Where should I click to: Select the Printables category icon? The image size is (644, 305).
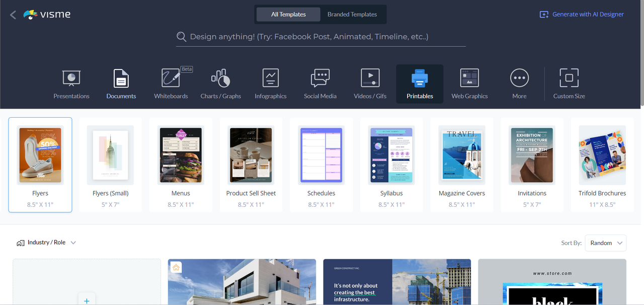click(420, 78)
